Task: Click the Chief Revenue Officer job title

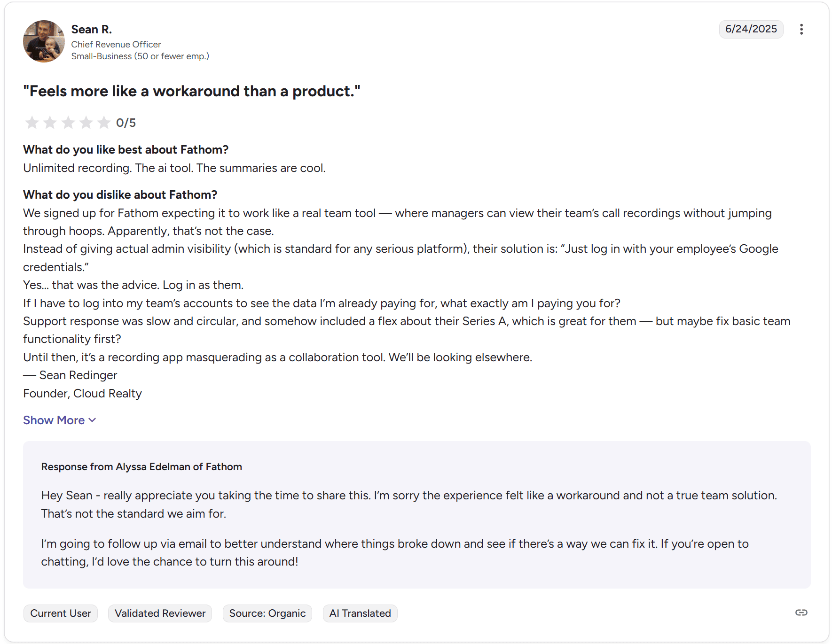Action: pos(116,44)
